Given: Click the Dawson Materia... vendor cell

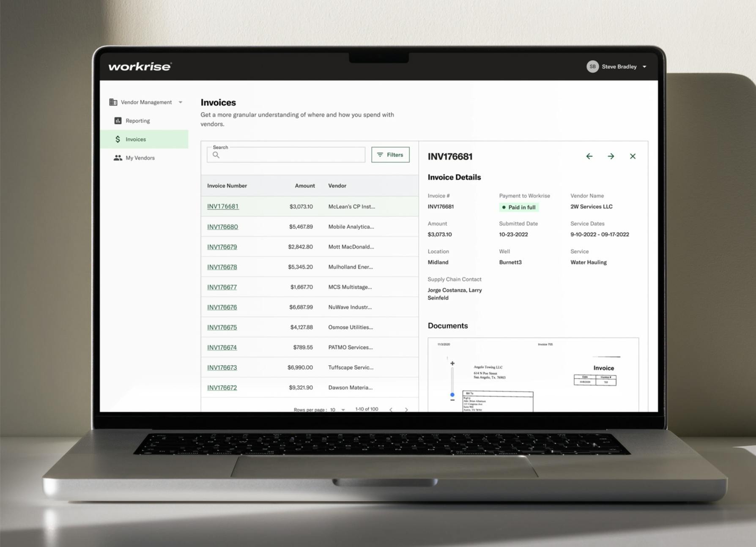Looking at the screenshot, I should (x=351, y=388).
